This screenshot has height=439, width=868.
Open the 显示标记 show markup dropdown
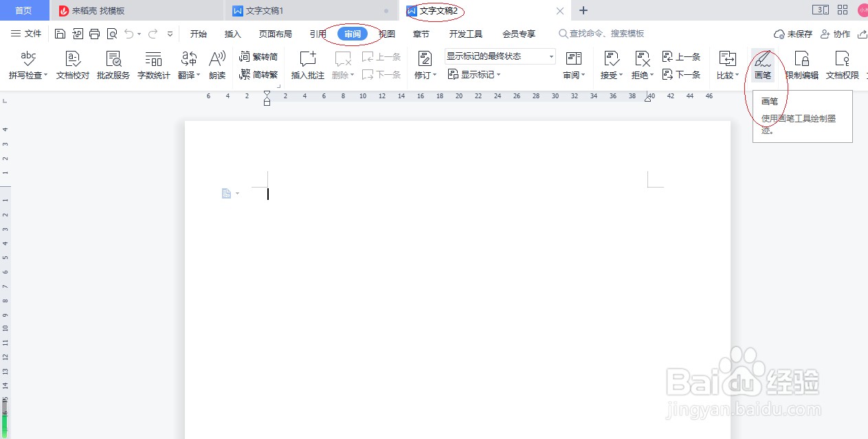pyautogui.click(x=474, y=74)
